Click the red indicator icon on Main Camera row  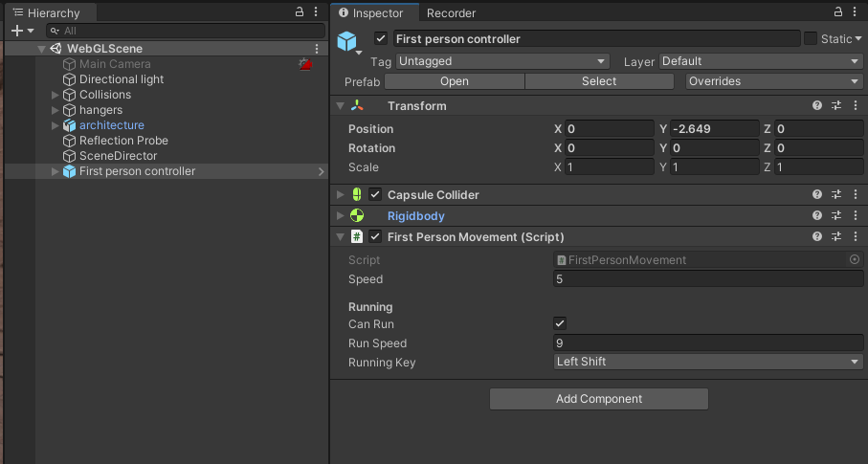point(305,64)
